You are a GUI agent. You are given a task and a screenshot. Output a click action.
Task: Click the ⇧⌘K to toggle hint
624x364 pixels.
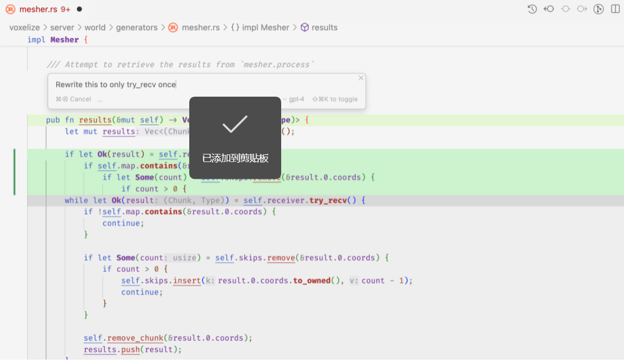pos(335,99)
